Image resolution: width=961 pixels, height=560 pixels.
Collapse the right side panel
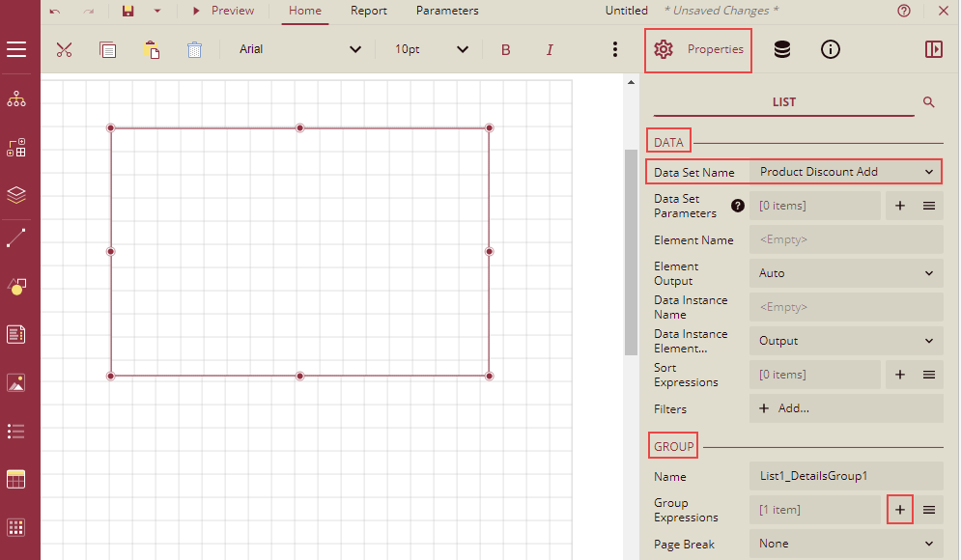(933, 49)
